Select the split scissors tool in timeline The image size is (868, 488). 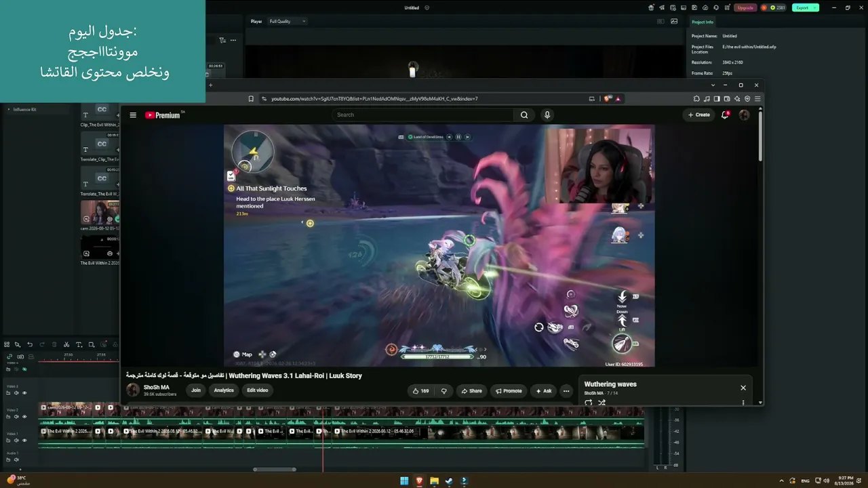[66, 344]
